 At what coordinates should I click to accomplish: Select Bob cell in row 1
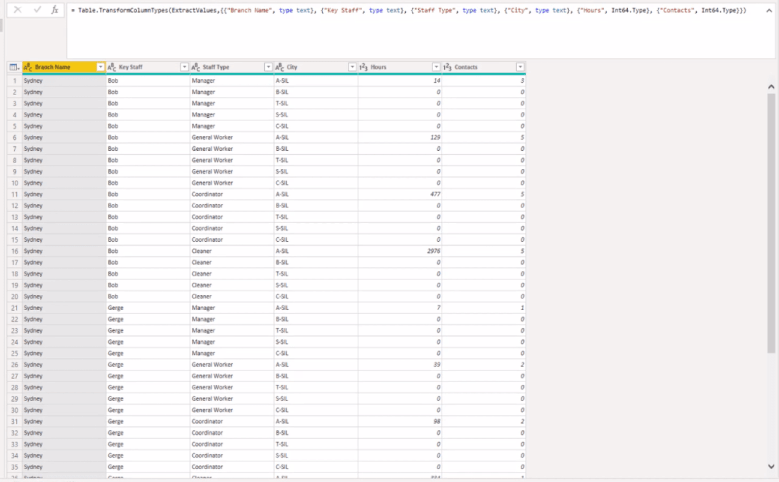[x=148, y=80]
